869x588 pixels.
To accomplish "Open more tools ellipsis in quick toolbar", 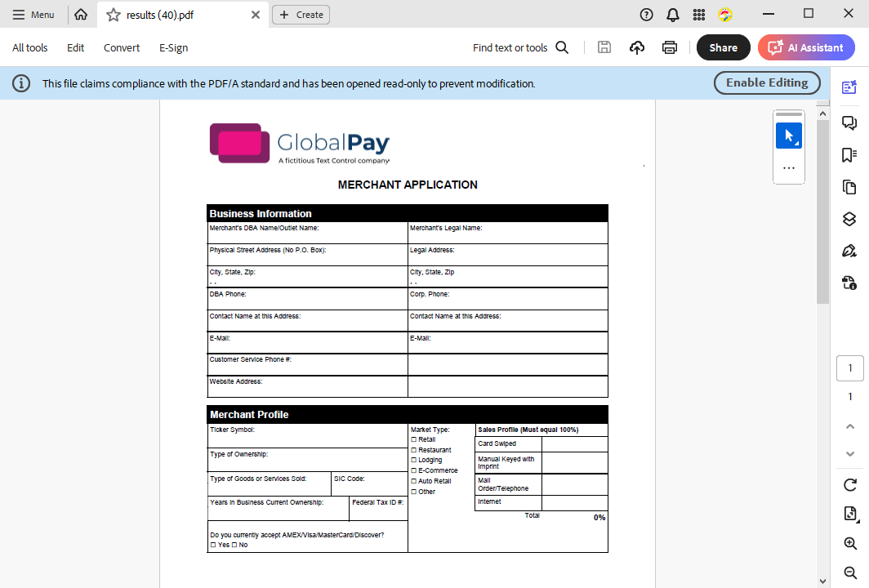I will tap(789, 168).
